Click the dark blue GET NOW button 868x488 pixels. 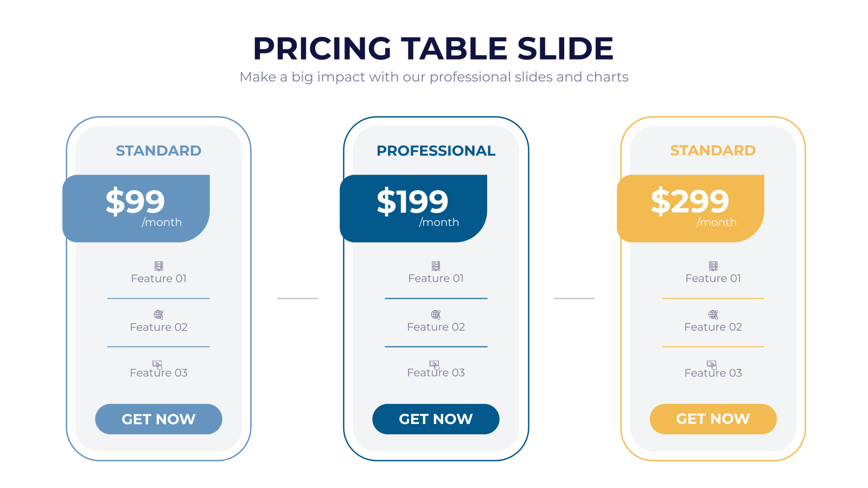436,419
